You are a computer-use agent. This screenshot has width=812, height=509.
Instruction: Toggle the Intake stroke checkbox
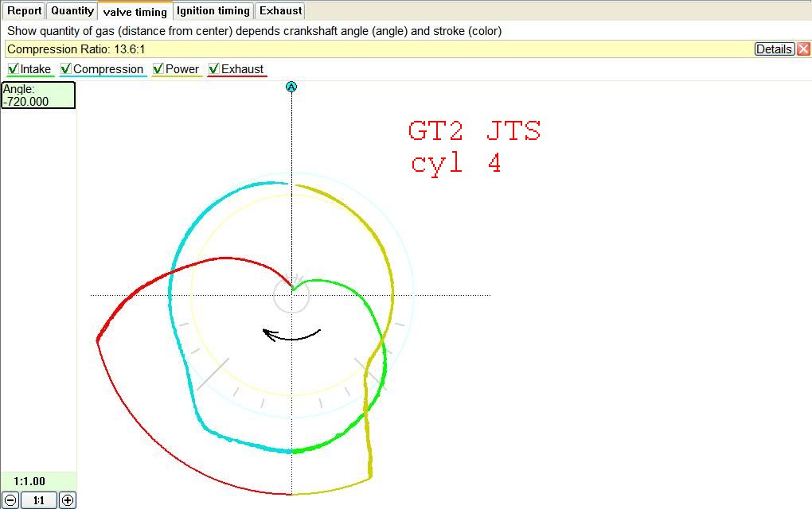(14, 69)
